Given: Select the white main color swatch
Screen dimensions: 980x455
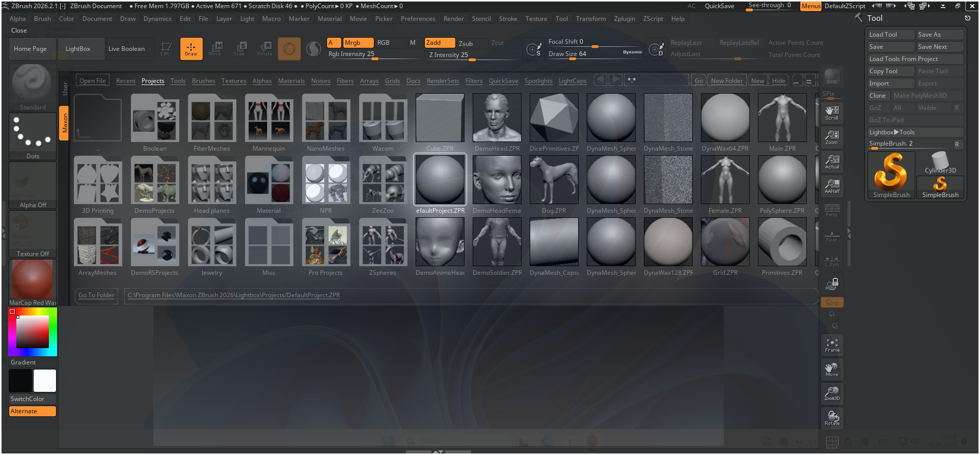Looking at the screenshot, I should pyautogui.click(x=45, y=381).
